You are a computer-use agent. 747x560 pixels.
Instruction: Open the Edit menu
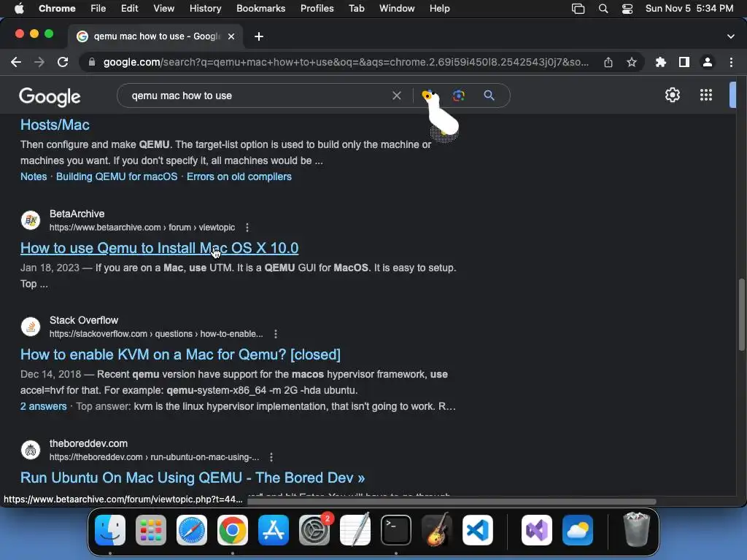129,9
